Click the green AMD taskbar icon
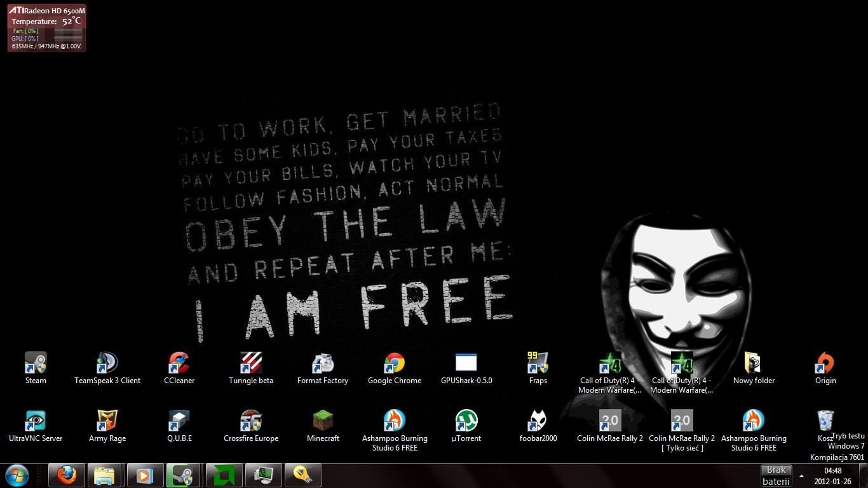Image resolution: width=868 pixels, height=488 pixels. [x=224, y=475]
